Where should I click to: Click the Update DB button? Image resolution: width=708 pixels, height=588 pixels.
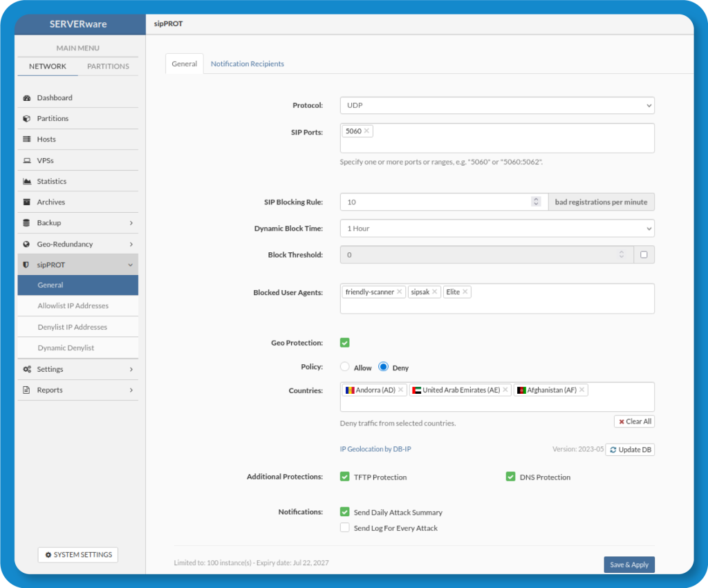tap(630, 450)
